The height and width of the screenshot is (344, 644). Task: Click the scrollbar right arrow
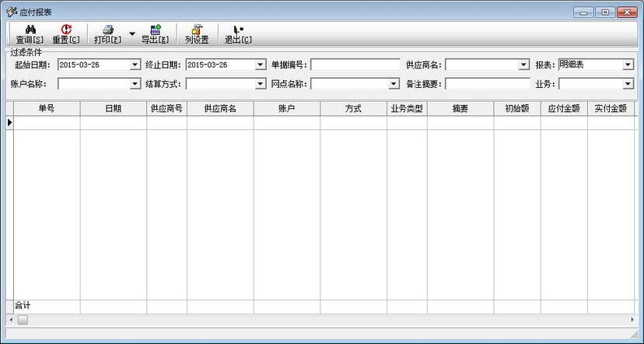click(x=632, y=320)
